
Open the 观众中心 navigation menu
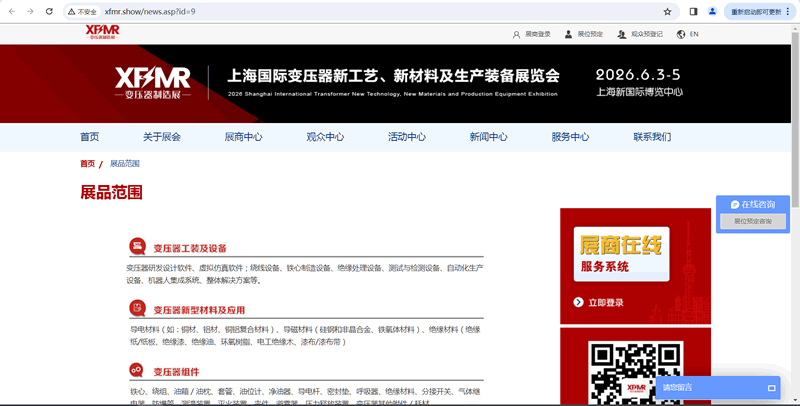click(x=325, y=137)
